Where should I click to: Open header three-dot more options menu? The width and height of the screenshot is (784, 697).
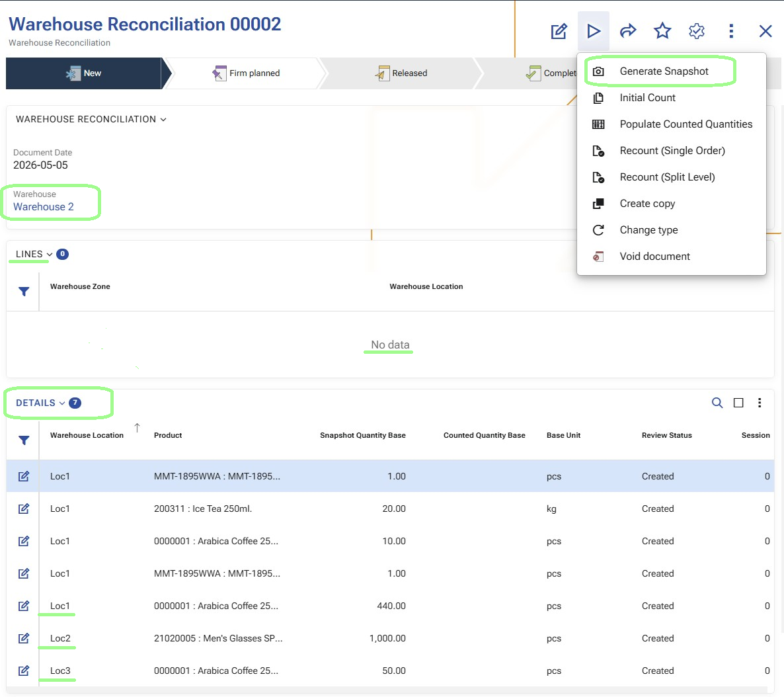(731, 31)
